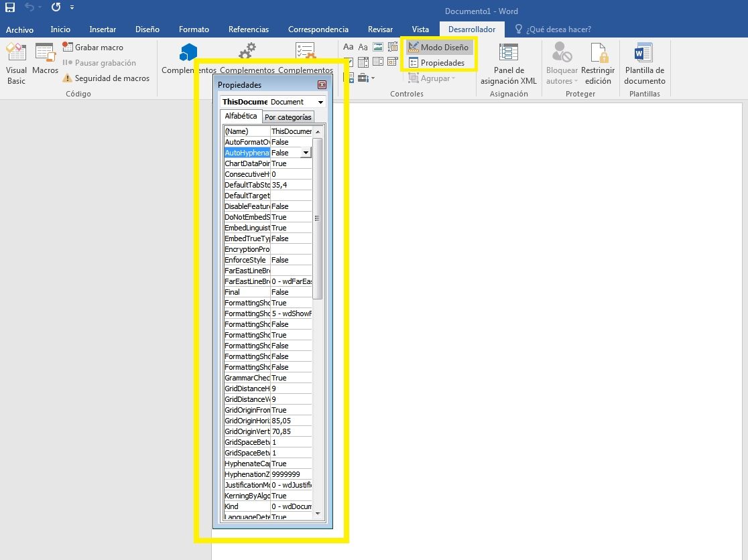Screen dimensions: 748x560
Task: Save the document with the disk icon
Action: pos(10,7)
